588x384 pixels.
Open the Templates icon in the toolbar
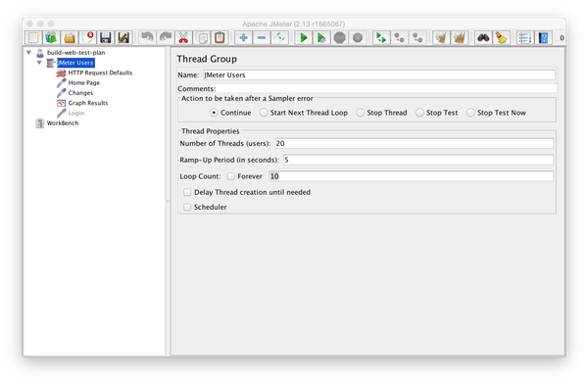pos(51,38)
